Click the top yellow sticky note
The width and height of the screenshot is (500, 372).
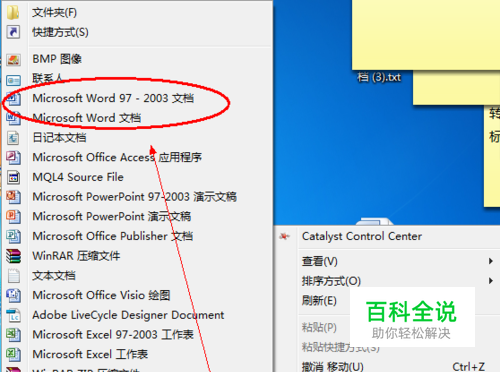point(426,35)
